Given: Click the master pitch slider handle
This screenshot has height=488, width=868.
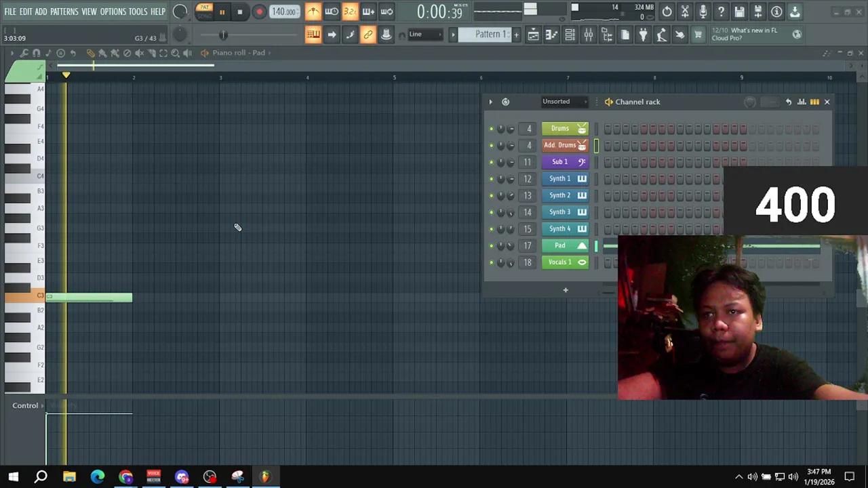Looking at the screenshot, I should coord(223,35).
